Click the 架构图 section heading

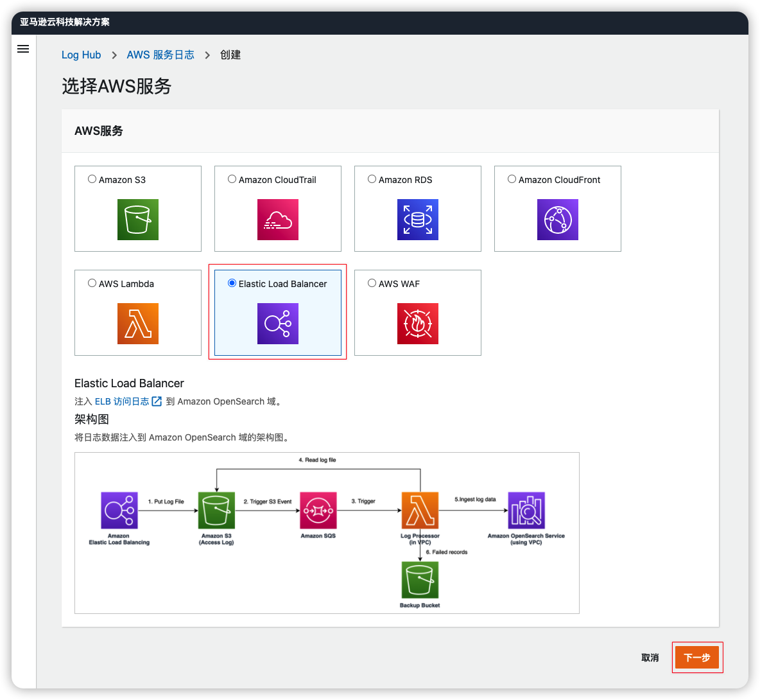[92, 419]
